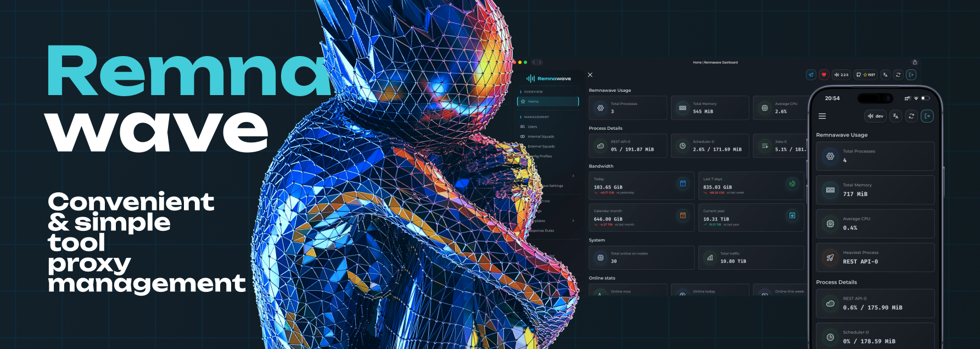Tap the refresh icon on the phone

click(911, 116)
